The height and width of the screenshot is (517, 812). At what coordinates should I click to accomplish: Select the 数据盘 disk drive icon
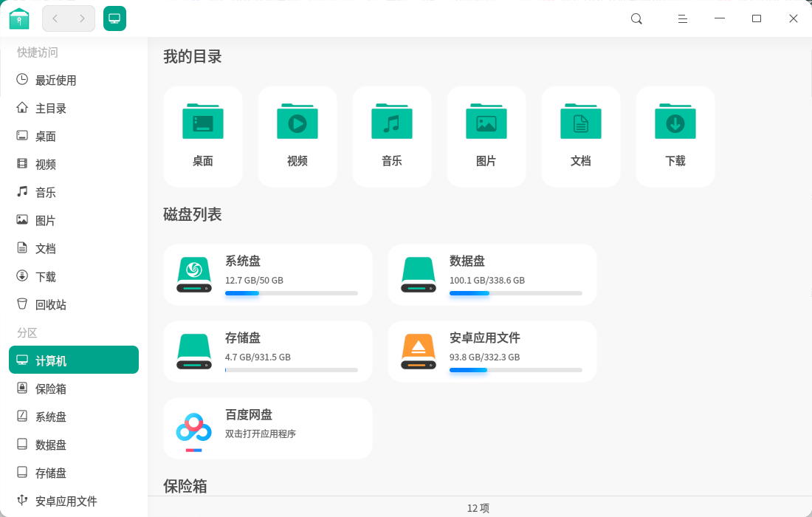(x=419, y=275)
